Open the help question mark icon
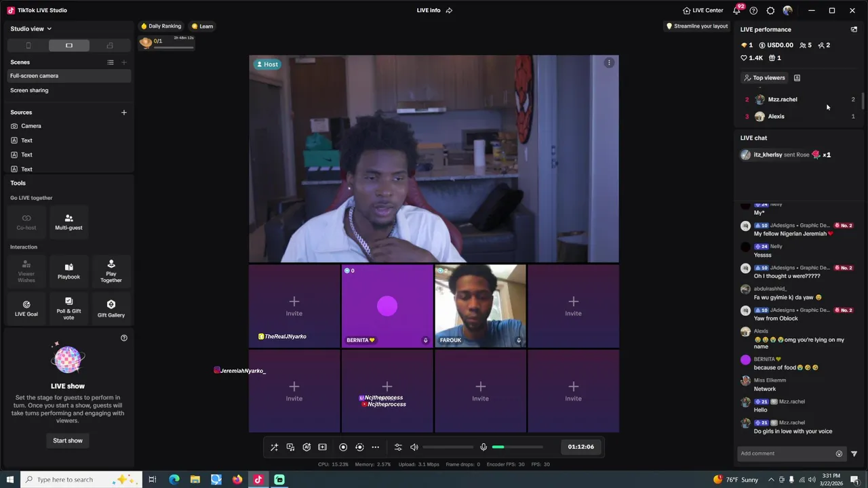 click(753, 11)
